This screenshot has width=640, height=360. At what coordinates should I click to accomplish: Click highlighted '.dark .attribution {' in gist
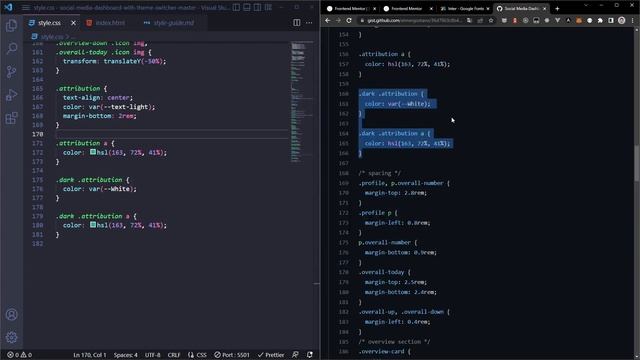tap(391, 94)
